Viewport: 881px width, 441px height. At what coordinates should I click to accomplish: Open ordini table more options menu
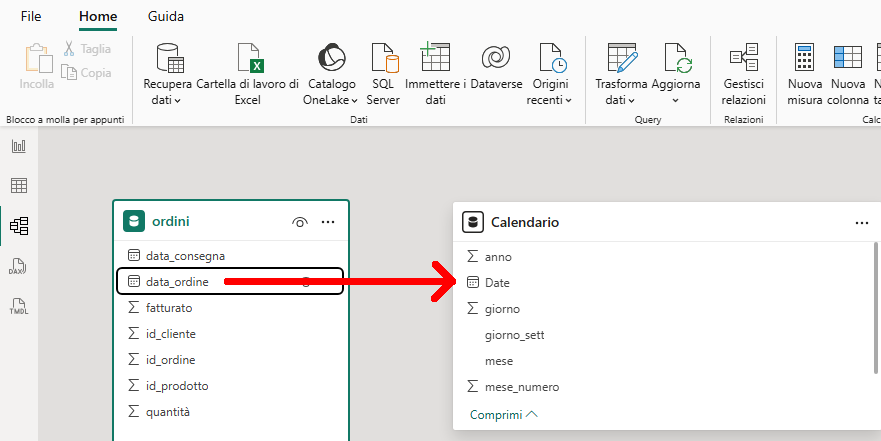(328, 222)
